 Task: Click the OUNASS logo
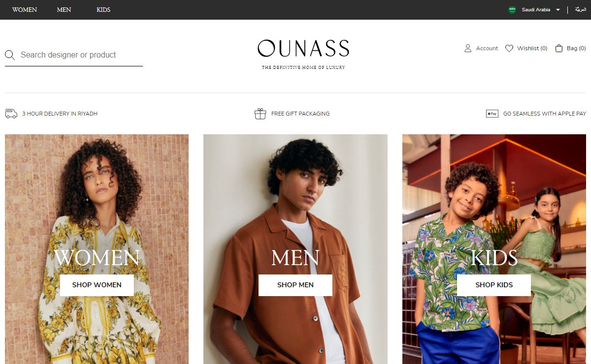[303, 54]
